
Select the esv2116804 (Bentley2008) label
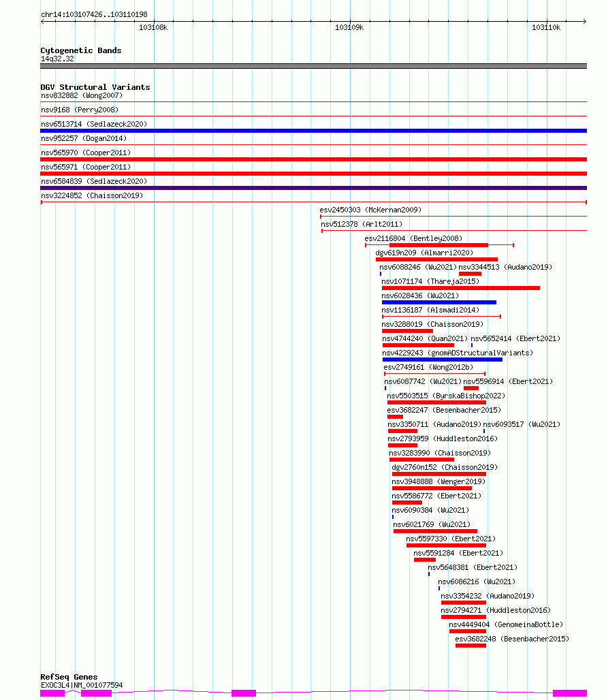(413, 238)
